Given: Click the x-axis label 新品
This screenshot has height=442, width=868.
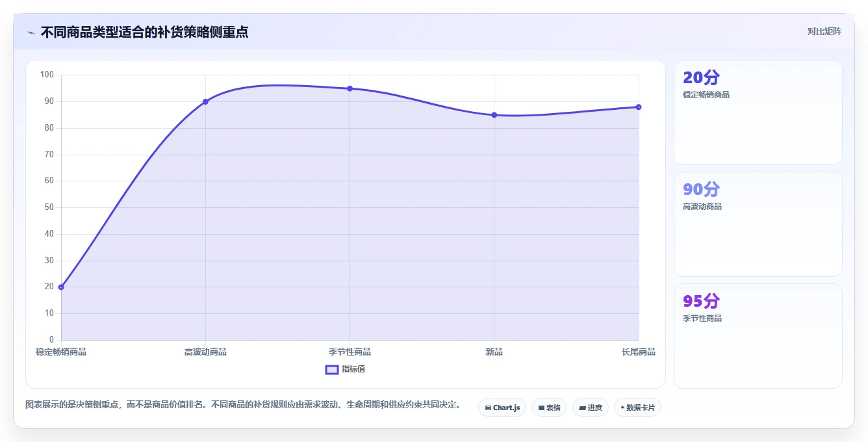Looking at the screenshot, I should (x=494, y=352).
